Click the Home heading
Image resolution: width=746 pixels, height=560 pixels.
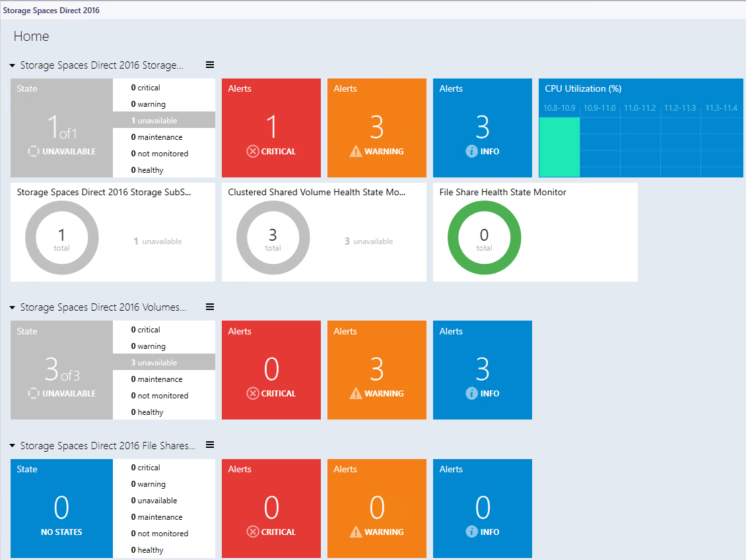pos(31,36)
